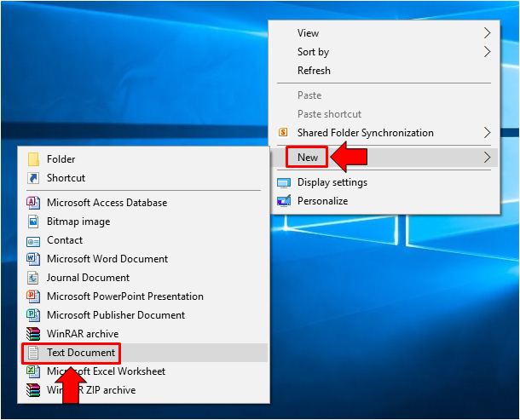
Task: Click the Publisher Document icon
Action: click(x=33, y=315)
